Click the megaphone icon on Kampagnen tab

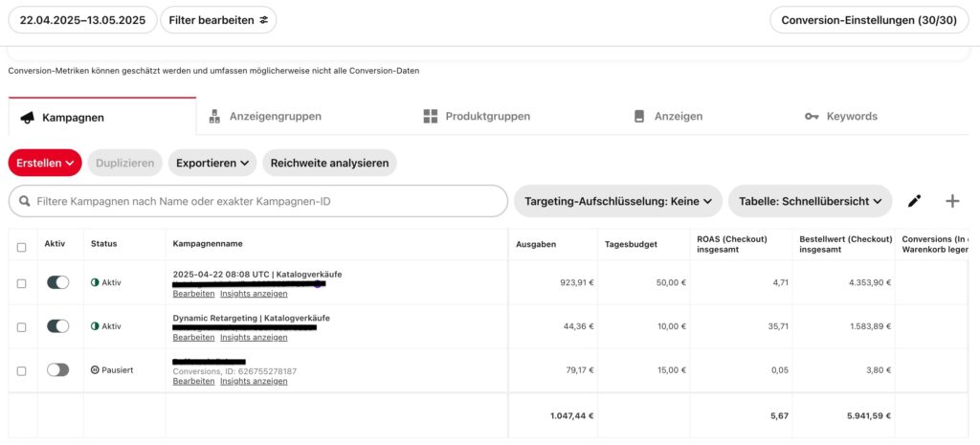coord(27,118)
